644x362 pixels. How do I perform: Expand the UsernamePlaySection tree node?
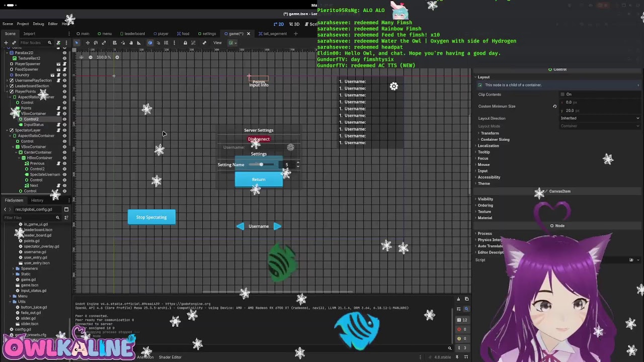[x=7, y=80]
